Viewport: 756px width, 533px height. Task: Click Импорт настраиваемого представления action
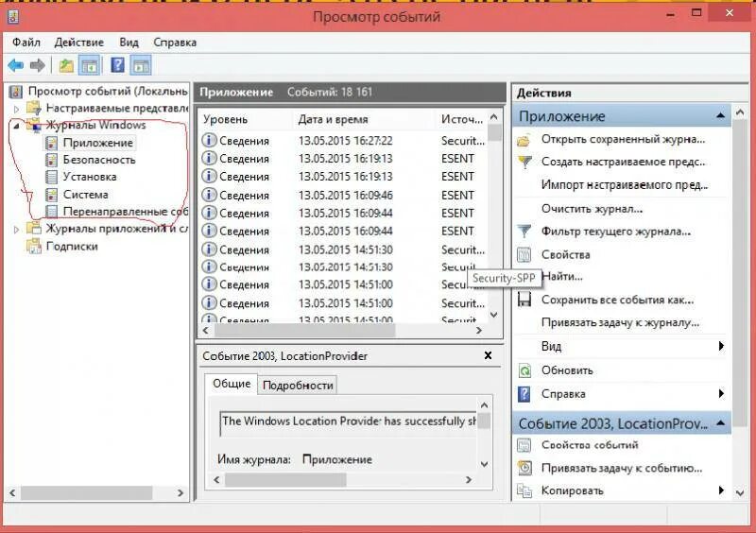pos(625,185)
